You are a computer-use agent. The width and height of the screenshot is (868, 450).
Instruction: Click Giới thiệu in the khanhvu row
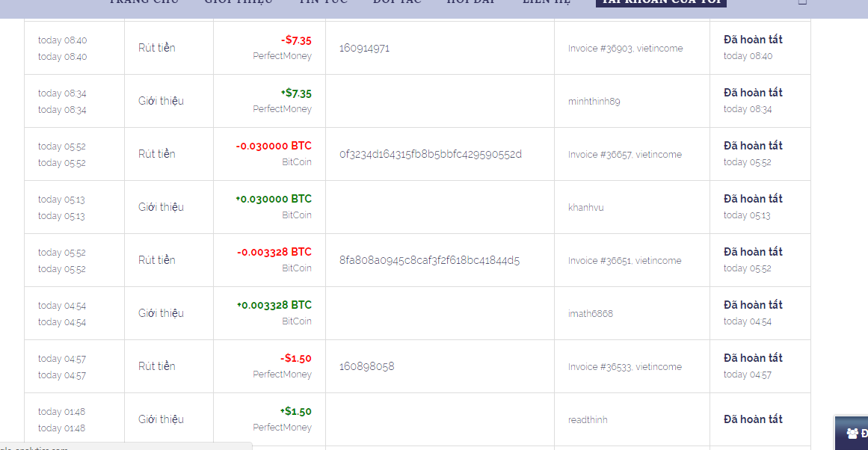click(x=161, y=207)
